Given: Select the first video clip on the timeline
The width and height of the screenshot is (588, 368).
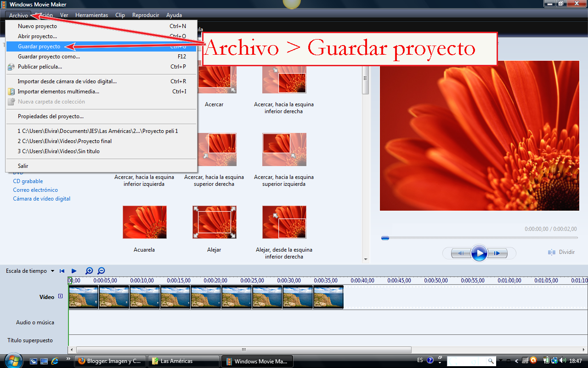Looking at the screenshot, I should [x=83, y=297].
